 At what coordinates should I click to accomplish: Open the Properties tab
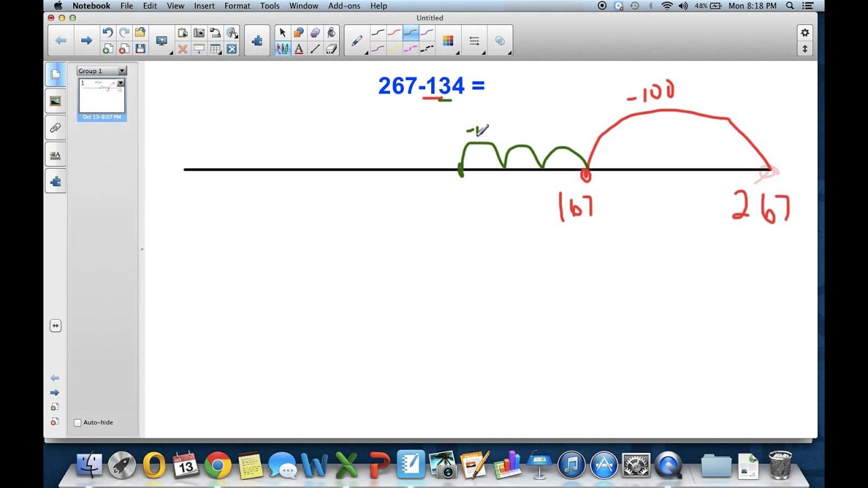coord(56,155)
